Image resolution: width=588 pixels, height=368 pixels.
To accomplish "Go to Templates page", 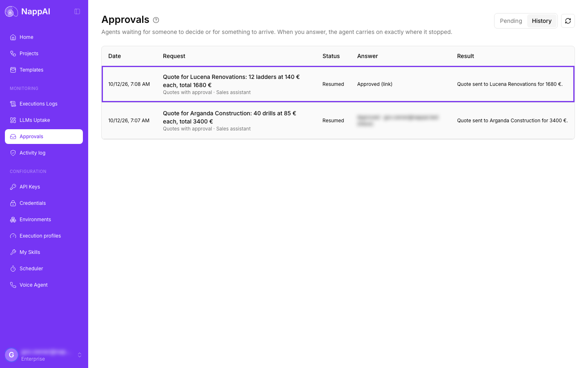I will click(x=44, y=70).
